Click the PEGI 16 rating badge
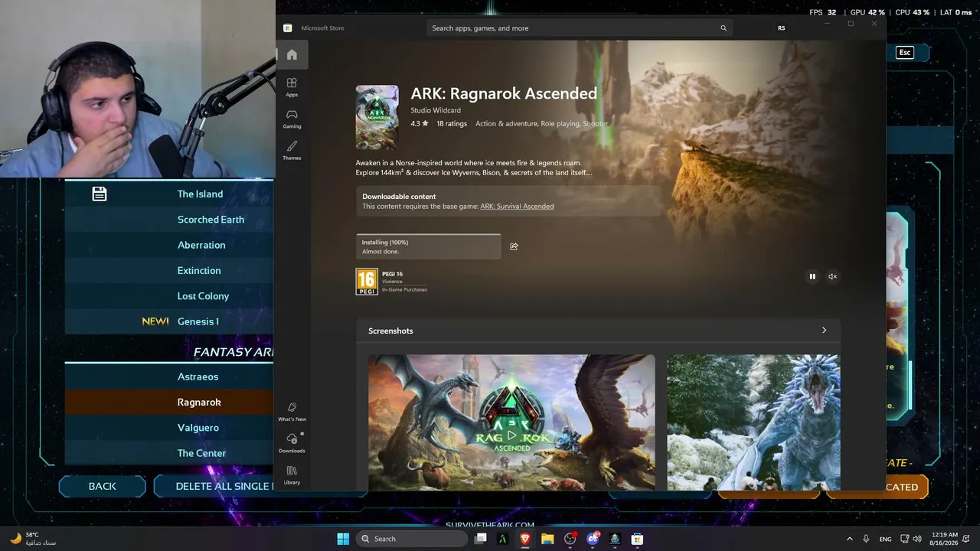 point(367,282)
